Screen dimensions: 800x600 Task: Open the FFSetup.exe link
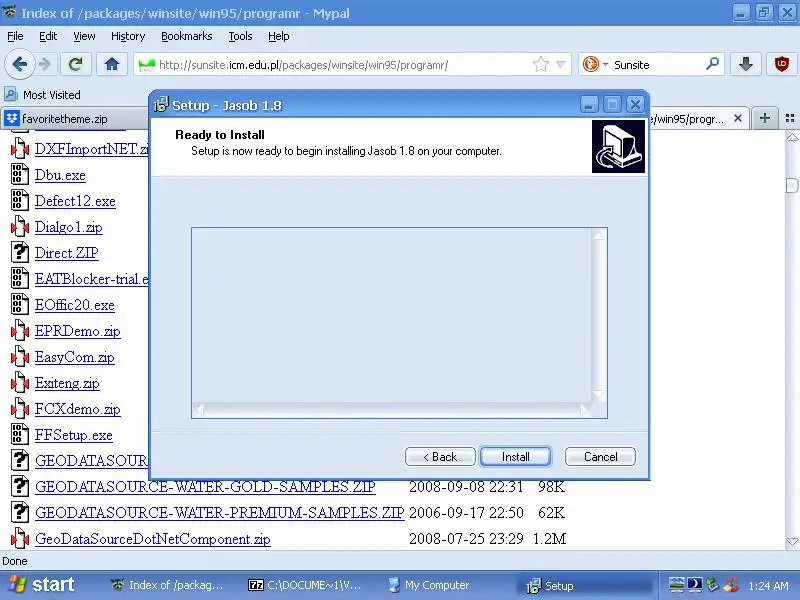coord(73,435)
